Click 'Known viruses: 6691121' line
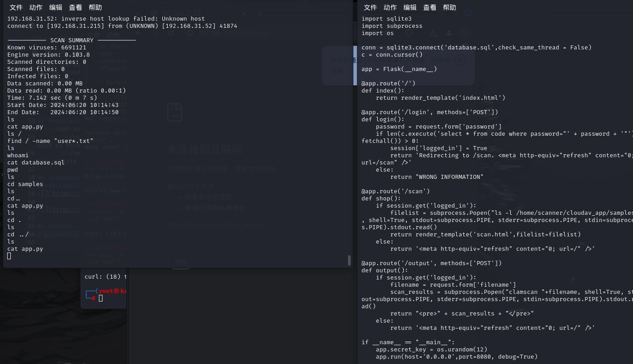 (47, 48)
